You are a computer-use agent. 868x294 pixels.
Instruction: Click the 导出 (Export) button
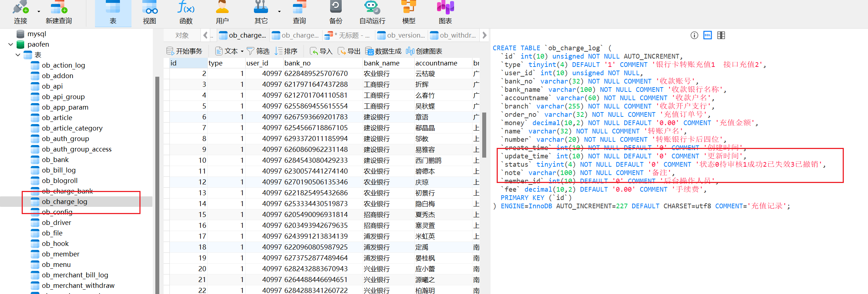click(349, 51)
